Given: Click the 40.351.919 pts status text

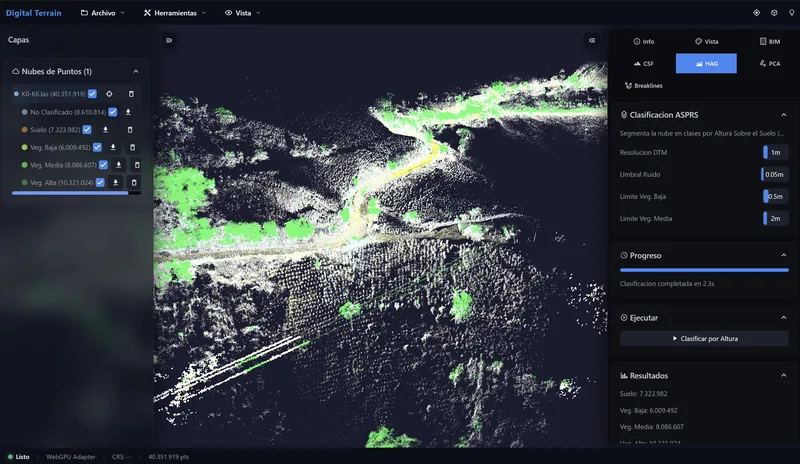Looking at the screenshot, I should coord(168,457).
